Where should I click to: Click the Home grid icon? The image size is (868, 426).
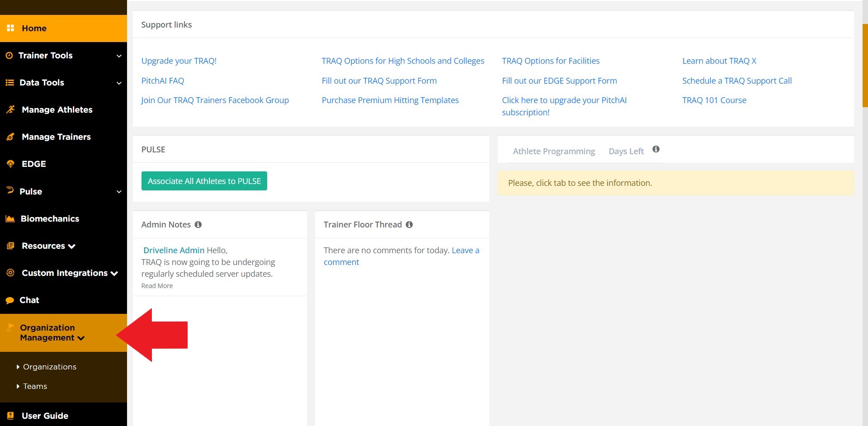[x=10, y=28]
